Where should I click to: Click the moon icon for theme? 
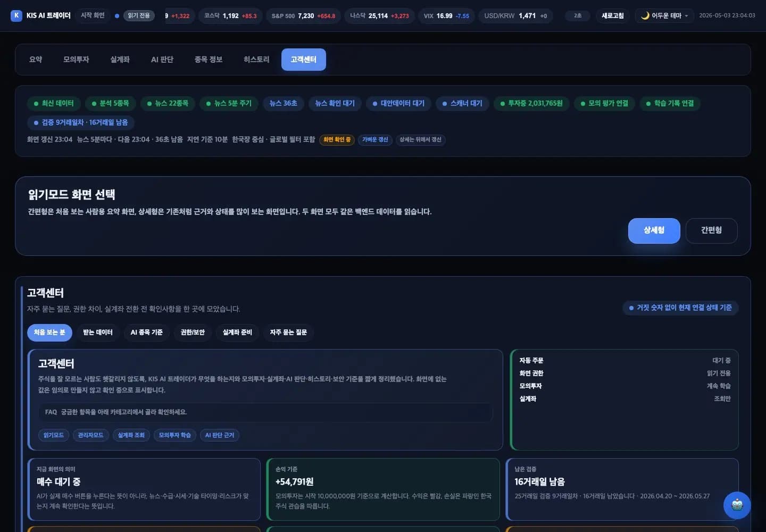[645, 15]
